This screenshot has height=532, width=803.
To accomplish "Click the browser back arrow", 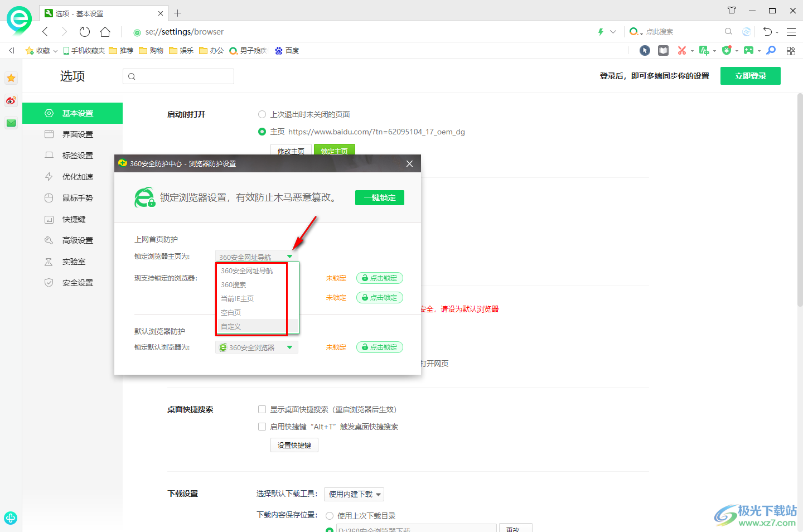I will 45,32.
